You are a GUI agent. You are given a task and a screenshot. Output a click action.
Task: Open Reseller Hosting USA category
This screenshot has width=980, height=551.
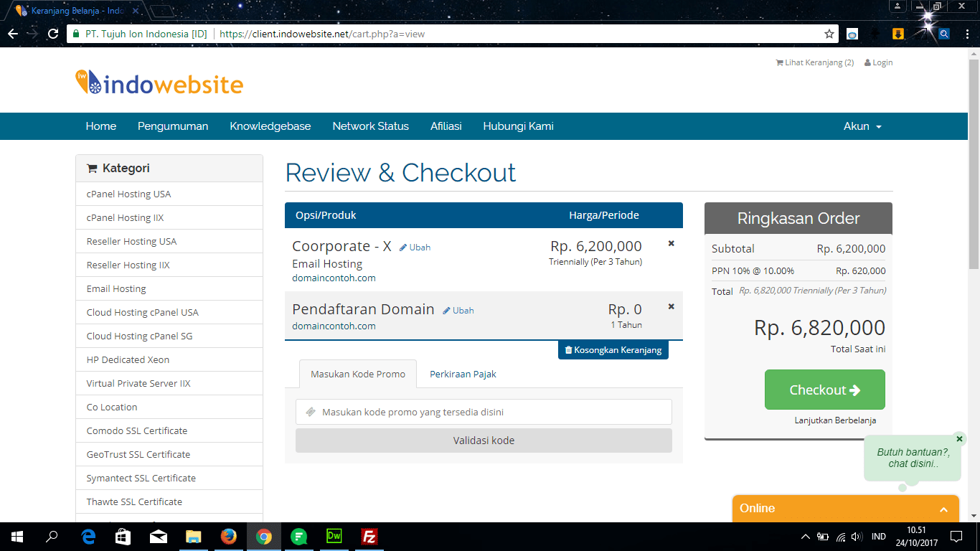click(169, 241)
